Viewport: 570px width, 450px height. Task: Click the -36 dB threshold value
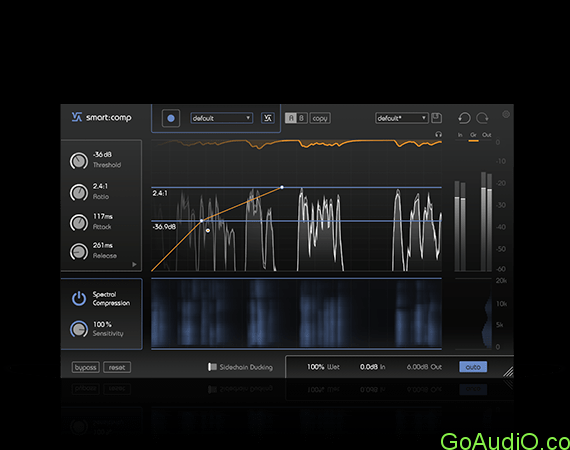(103, 154)
